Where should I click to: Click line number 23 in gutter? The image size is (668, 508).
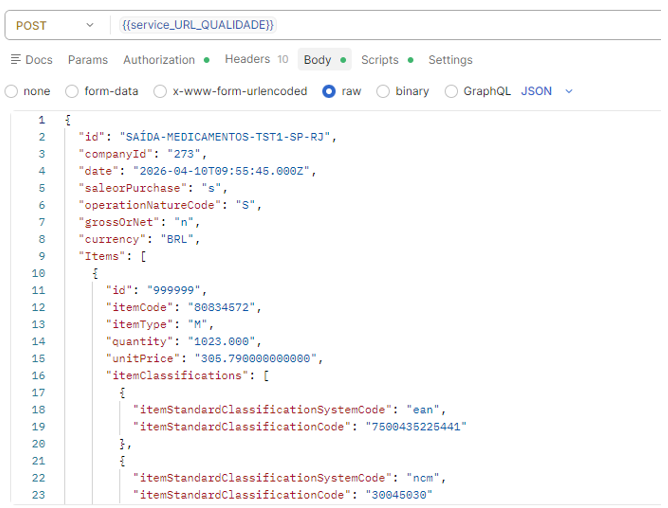(38, 495)
